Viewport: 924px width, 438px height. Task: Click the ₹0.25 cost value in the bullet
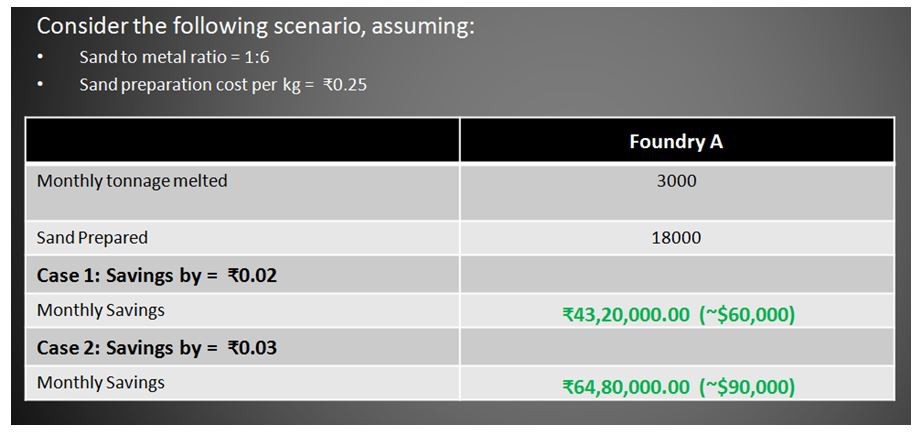345,85
